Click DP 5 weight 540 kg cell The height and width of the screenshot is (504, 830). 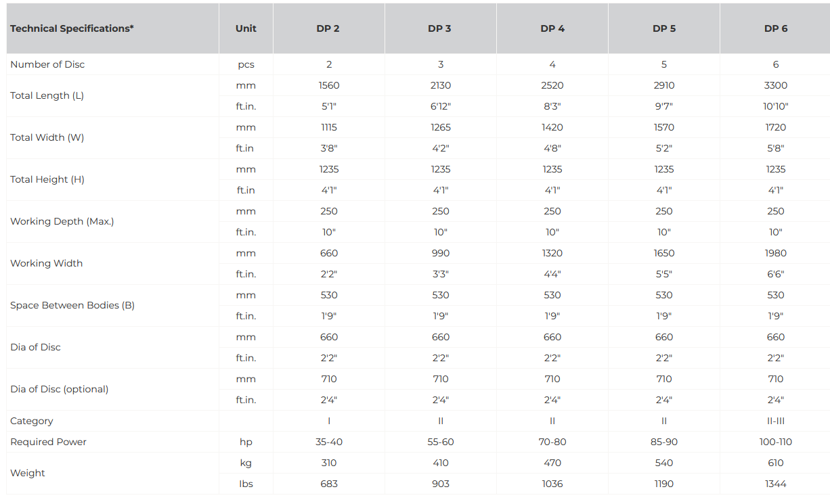coord(664,463)
